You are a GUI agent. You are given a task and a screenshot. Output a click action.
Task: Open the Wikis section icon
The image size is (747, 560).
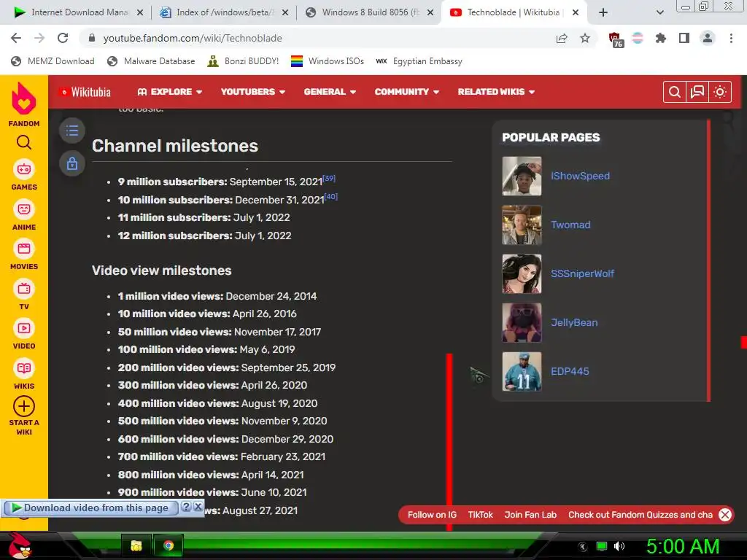[x=24, y=368]
